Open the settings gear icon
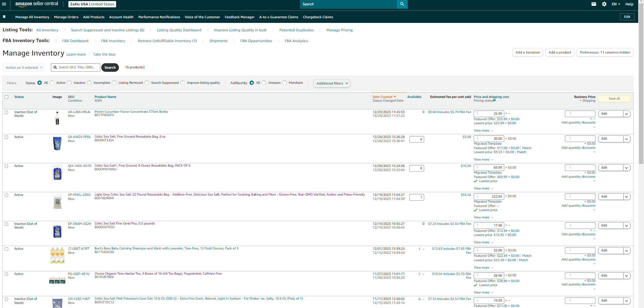This screenshot has height=308, width=644. coord(604,4)
